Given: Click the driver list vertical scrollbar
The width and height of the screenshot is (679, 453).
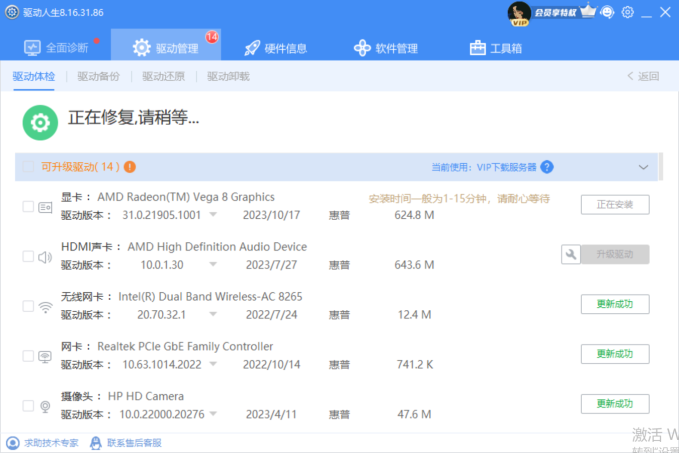Looking at the screenshot, I should click(x=661, y=166).
